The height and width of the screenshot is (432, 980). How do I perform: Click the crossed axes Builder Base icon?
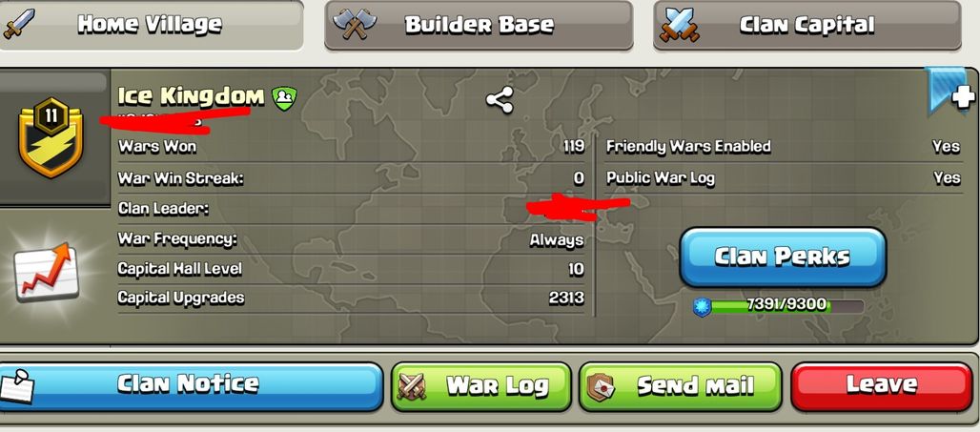tap(355, 24)
